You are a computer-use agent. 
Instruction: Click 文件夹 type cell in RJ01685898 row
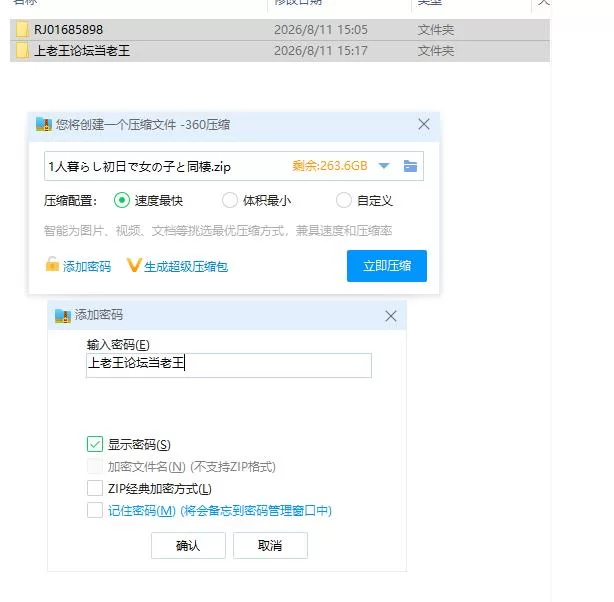tap(436, 30)
